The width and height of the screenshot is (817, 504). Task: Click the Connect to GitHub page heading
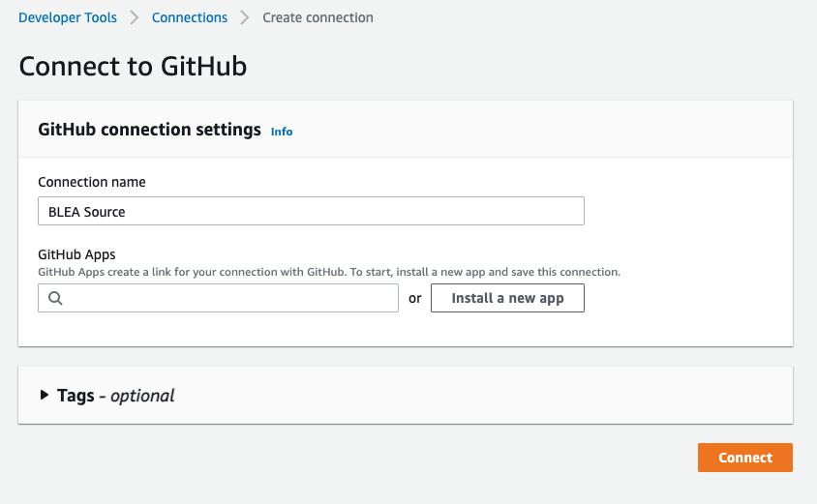tap(133, 67)
